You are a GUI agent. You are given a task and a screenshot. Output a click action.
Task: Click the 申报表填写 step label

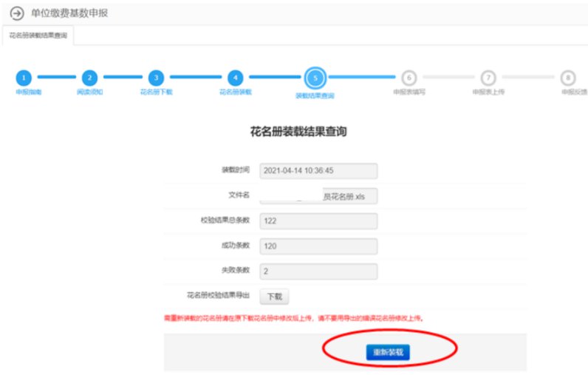click(x=409, y=92)
